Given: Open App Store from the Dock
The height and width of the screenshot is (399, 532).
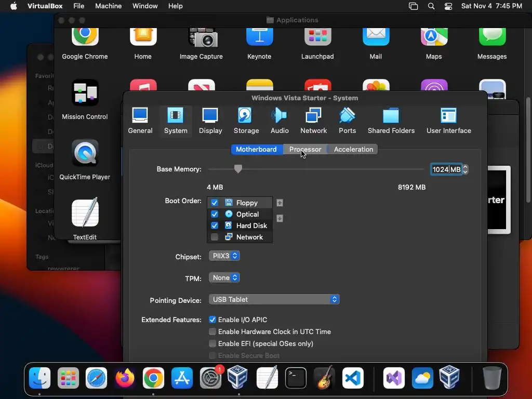Looking at the screenshot, I should (182, 378).
